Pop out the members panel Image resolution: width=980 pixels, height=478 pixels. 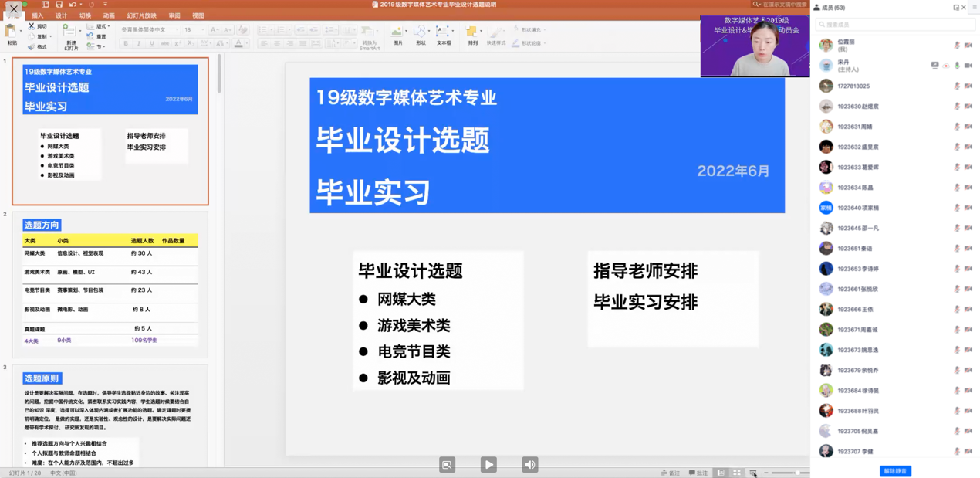pos(955,8)
